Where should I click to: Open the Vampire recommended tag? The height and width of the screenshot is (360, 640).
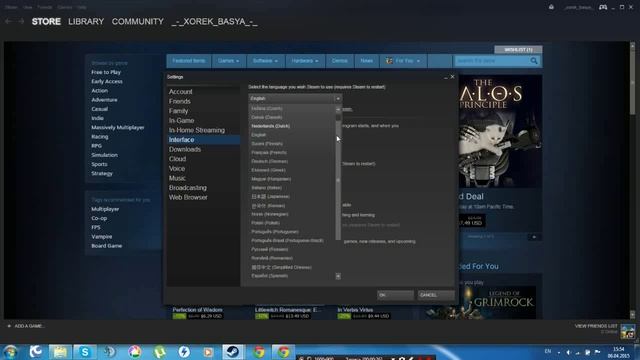pos(102,237)
